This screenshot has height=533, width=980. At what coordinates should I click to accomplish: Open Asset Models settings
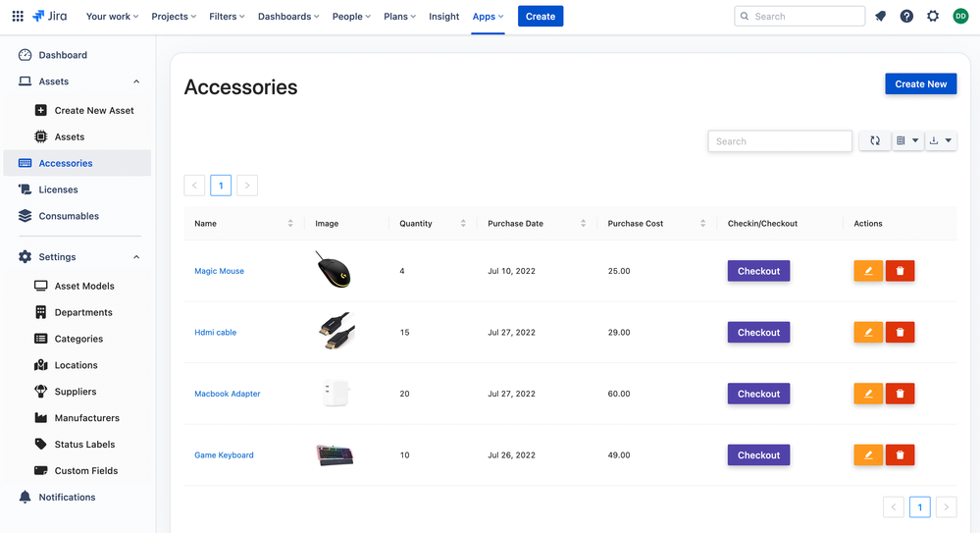point(84,286)
